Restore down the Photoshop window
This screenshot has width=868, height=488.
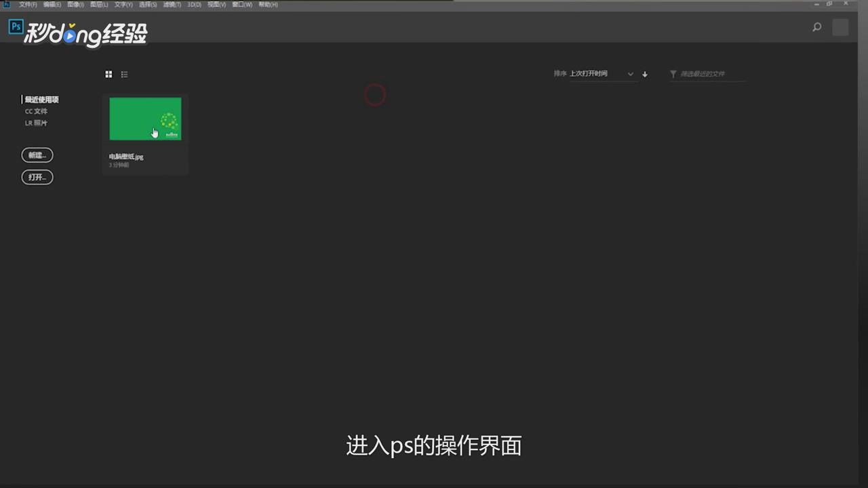tap(829, 4)
